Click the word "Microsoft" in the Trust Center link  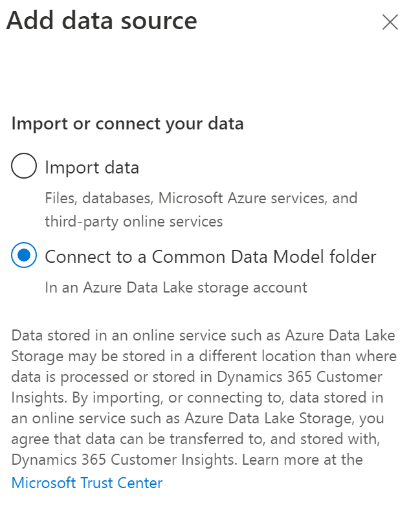point(43,482)
